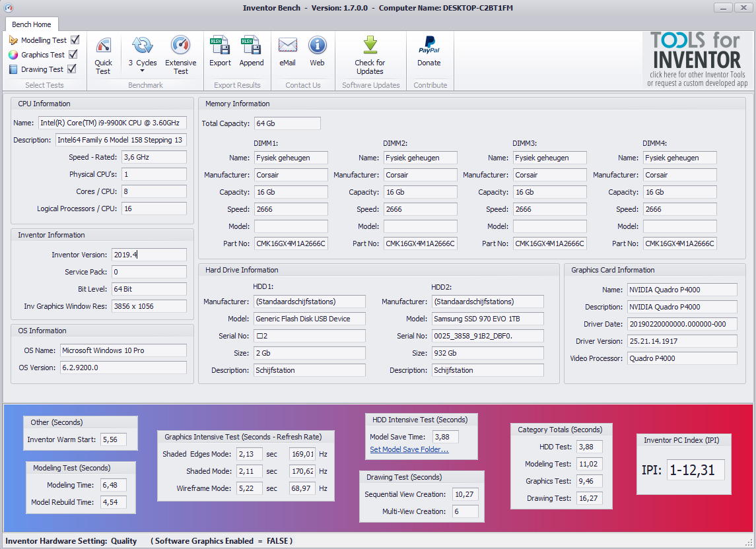Image resolution: width=756 pixels, height=549 pixels.
Task: Check for software updates
Action: pyautogui.click(x=370, y=56)
